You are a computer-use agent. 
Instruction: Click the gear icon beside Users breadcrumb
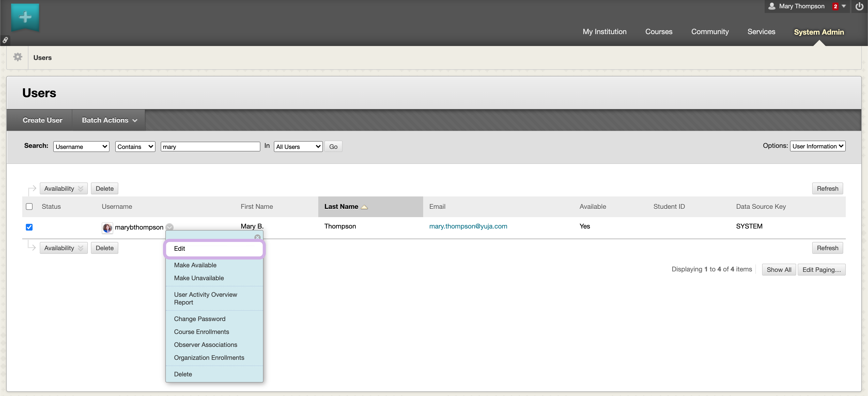coord(18,57)
